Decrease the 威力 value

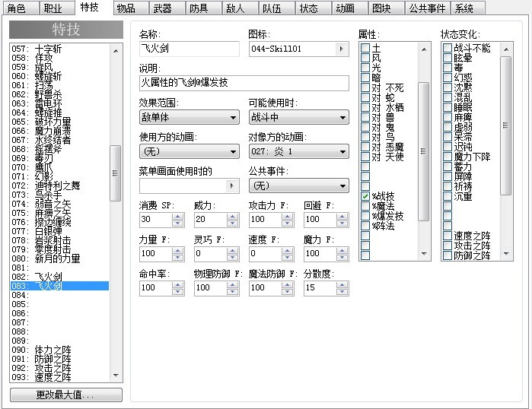click(x=232, y=223)
